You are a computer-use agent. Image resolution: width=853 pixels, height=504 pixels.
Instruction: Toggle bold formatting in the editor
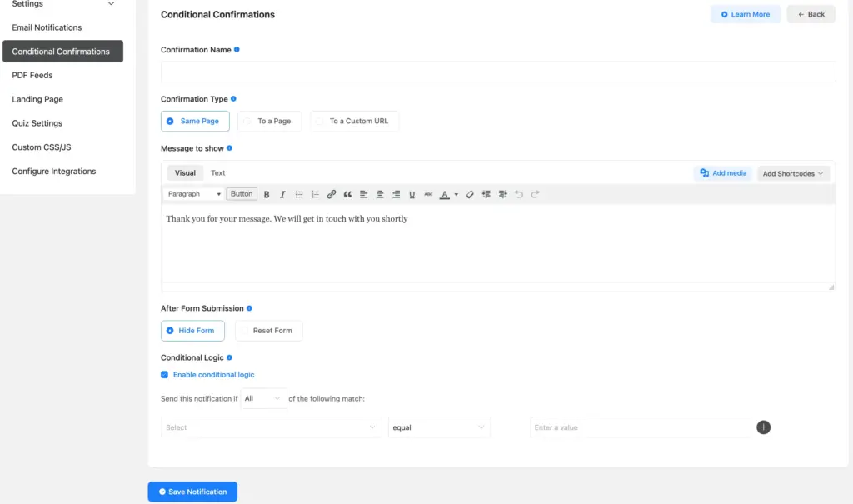pos(267,194)
